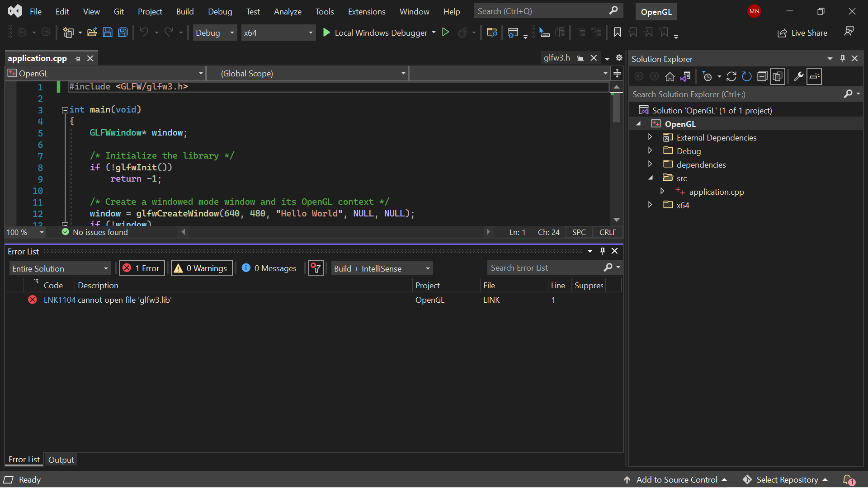
Task: Unpin the Error List panel
Action: 602,251
